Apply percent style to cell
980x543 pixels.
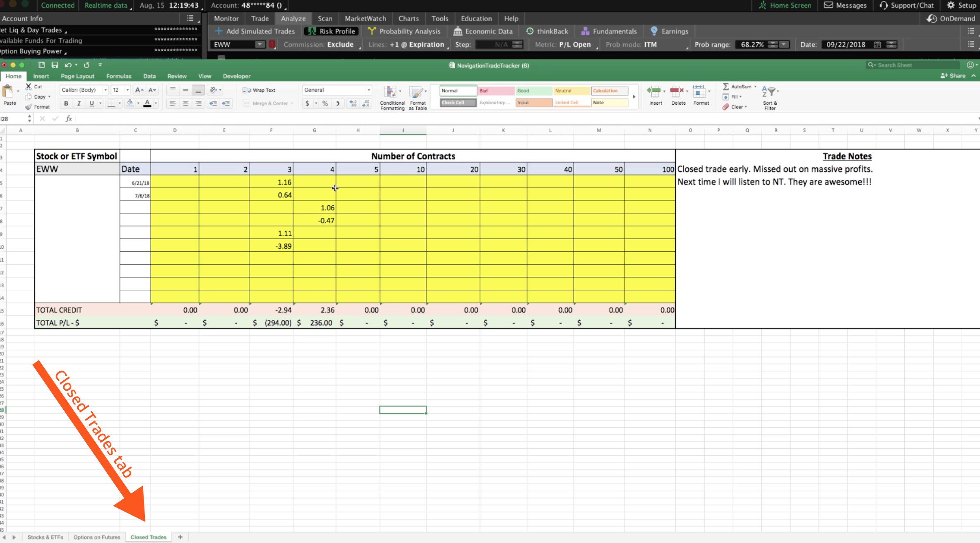[325, 103]
